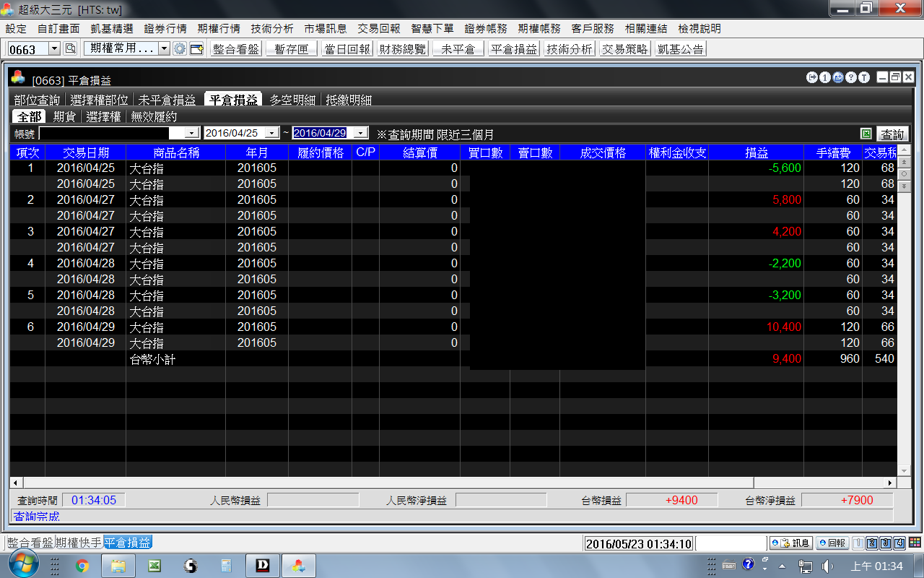The image size is (924, 578).
Task: Click the 交易策略 toolbar button
Action: (x=625, y=49)
